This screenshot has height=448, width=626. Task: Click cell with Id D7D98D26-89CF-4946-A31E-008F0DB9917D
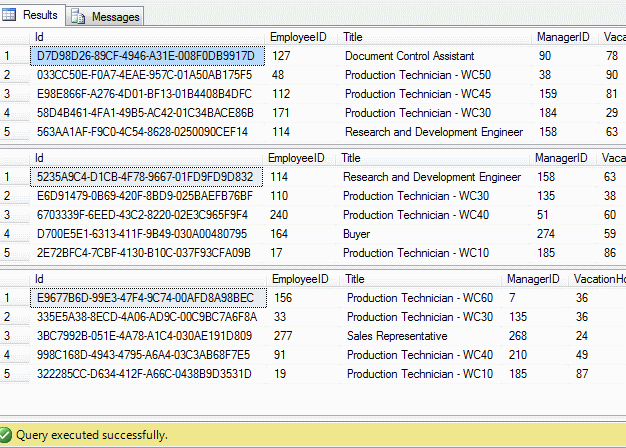tap(146, 56)
